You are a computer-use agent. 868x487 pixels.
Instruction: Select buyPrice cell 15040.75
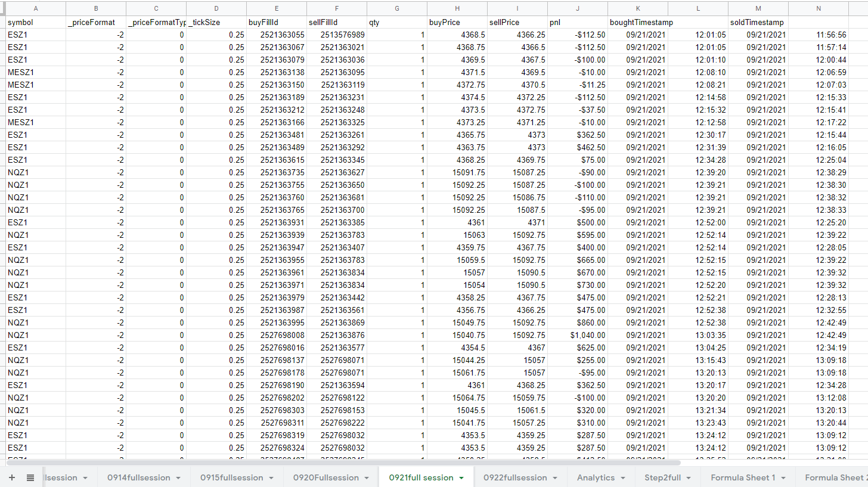point(457,335)
